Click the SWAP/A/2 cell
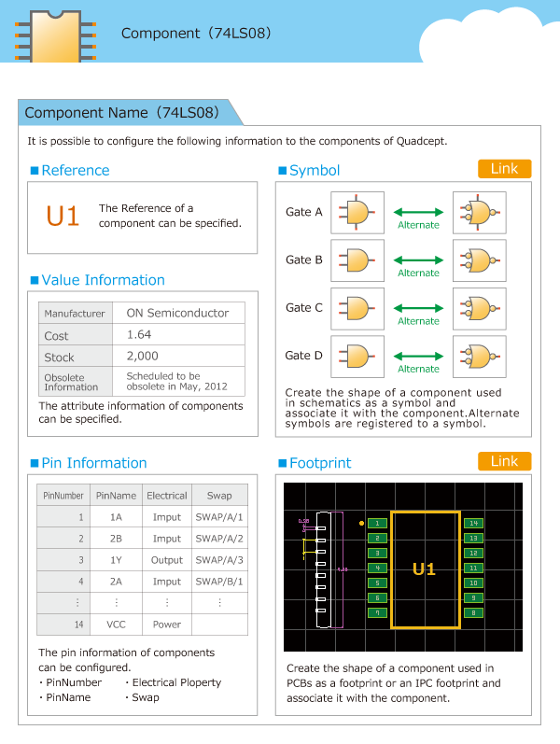560x744 pixels. [x=219, y=539]
